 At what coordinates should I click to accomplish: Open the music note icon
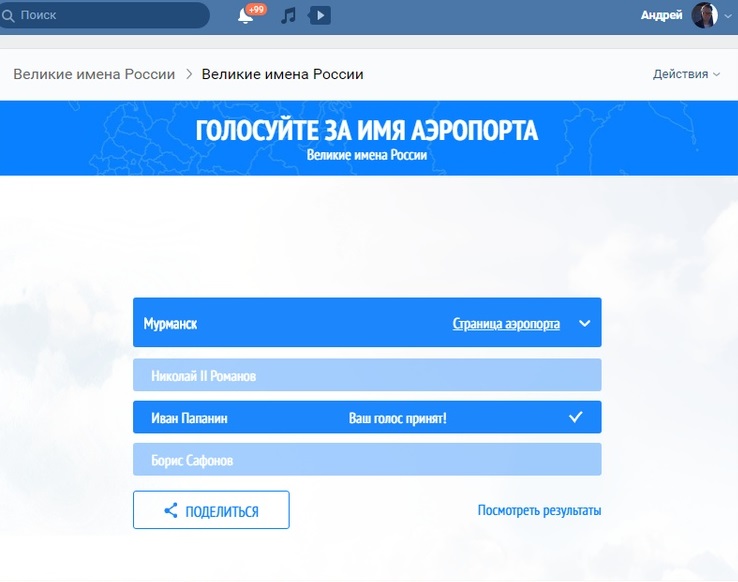click(x=288, y=16)
